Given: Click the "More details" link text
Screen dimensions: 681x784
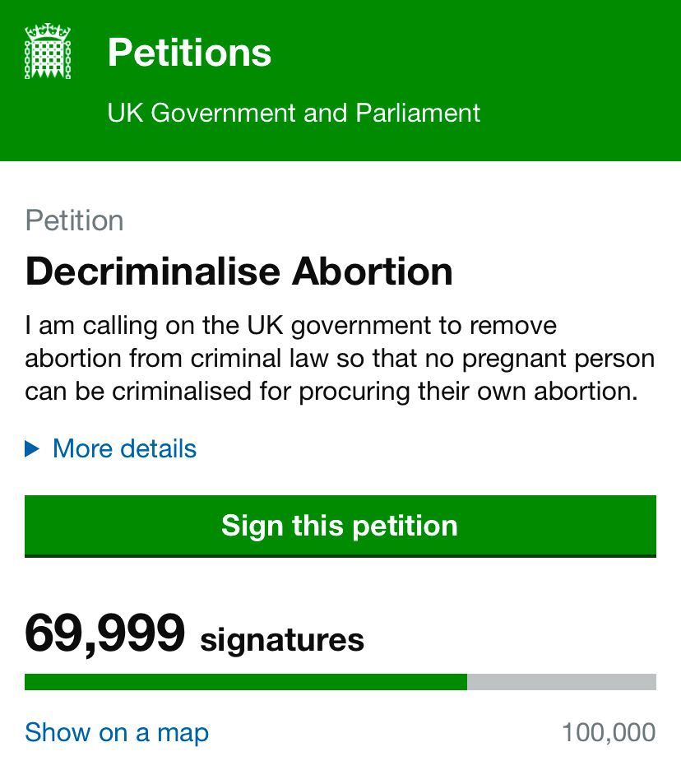Looking at the screenshot, I should [x=124, y=449].
